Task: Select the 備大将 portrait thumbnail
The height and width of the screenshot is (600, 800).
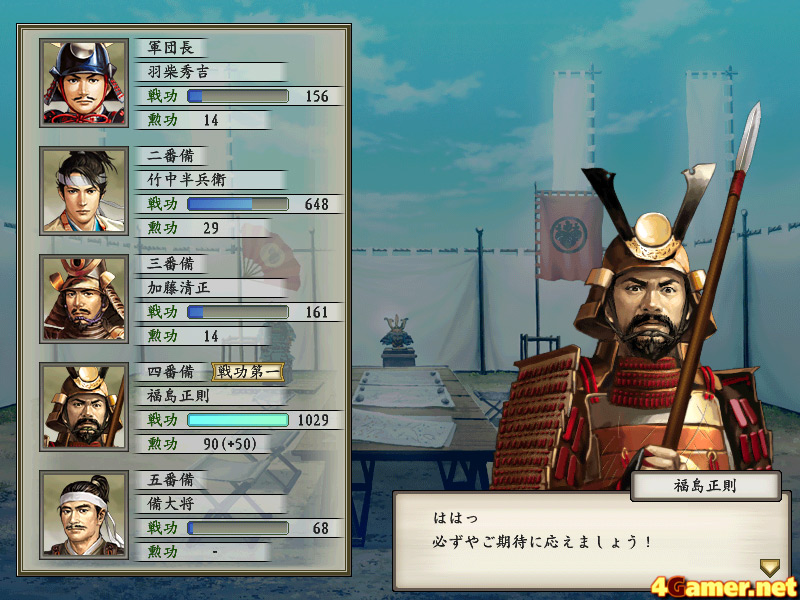Action: pyautogui.click(x=84, y=515)
